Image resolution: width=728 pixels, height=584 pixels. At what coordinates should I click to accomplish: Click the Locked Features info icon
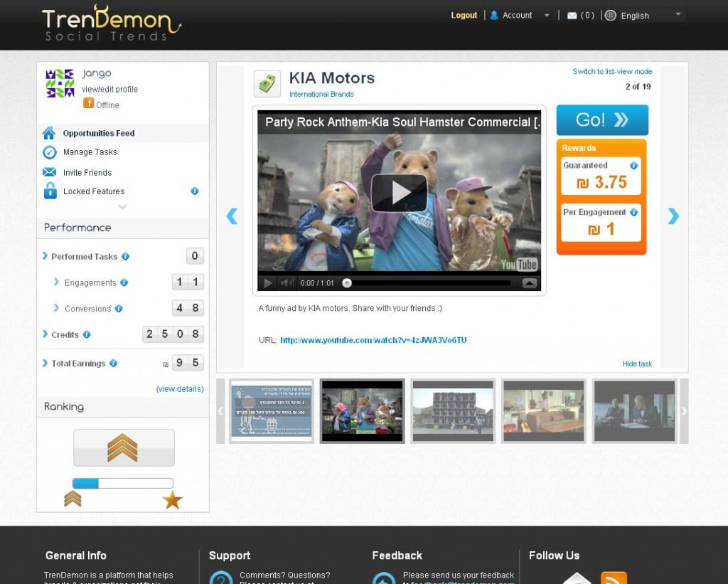click(195, 191)
